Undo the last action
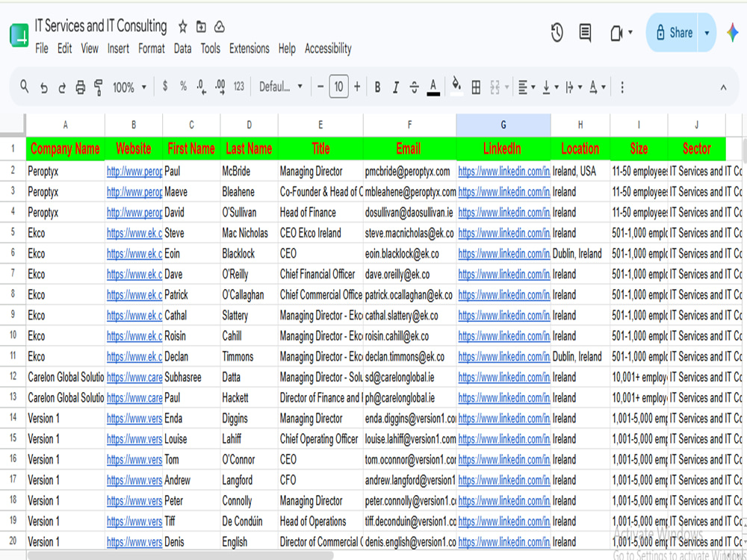 tap(44, 87)
